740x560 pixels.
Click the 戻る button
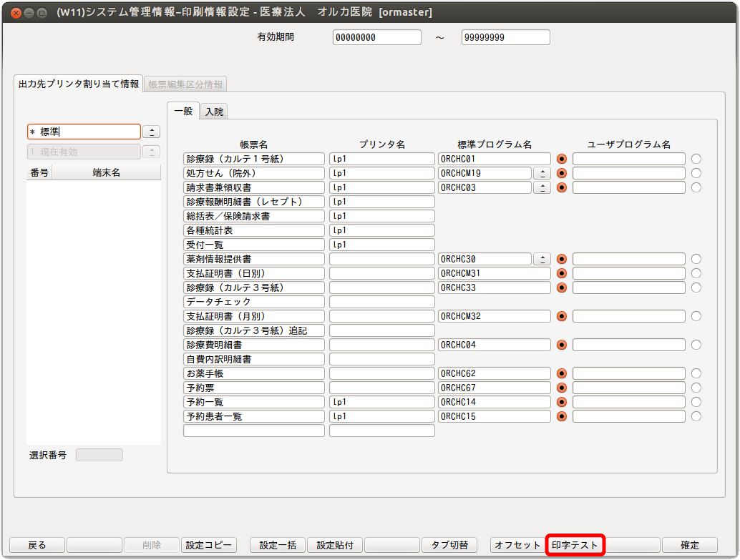click(x=36, y=545)
